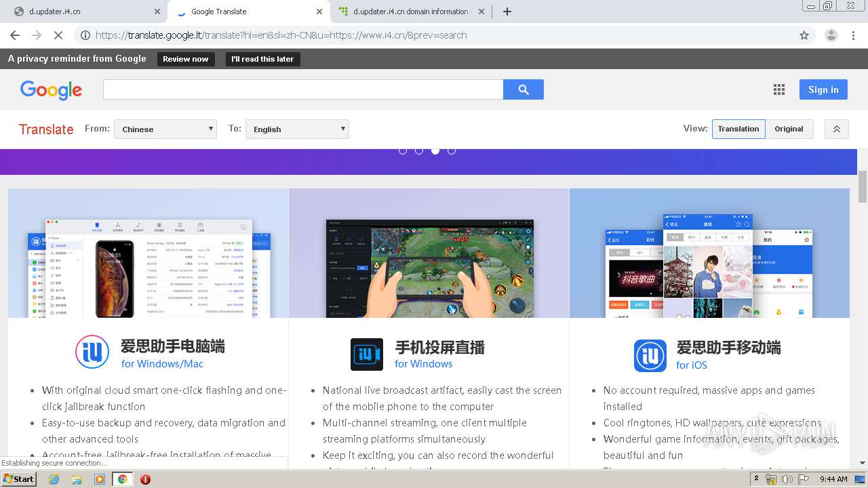The height and width of the screenshot is (488, 868).
Task: Click in the Google search box
Action: point(303,89)
